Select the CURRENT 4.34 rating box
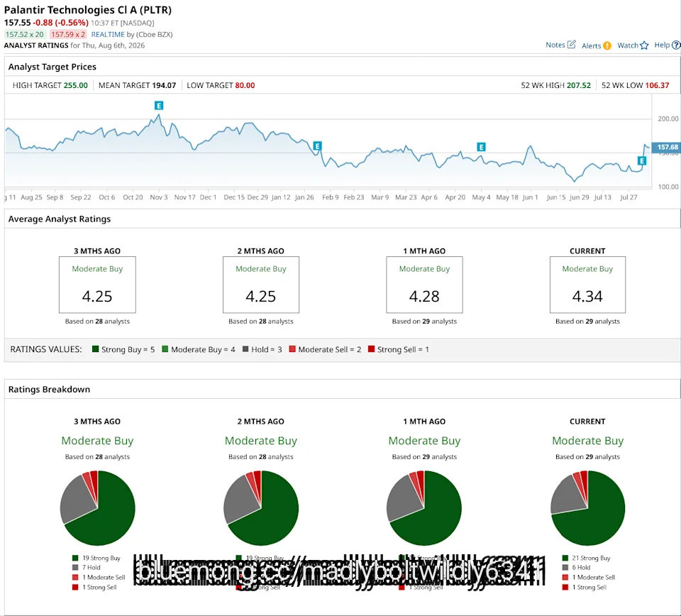Viewport: 681px width, 616px height. (587, 285)
